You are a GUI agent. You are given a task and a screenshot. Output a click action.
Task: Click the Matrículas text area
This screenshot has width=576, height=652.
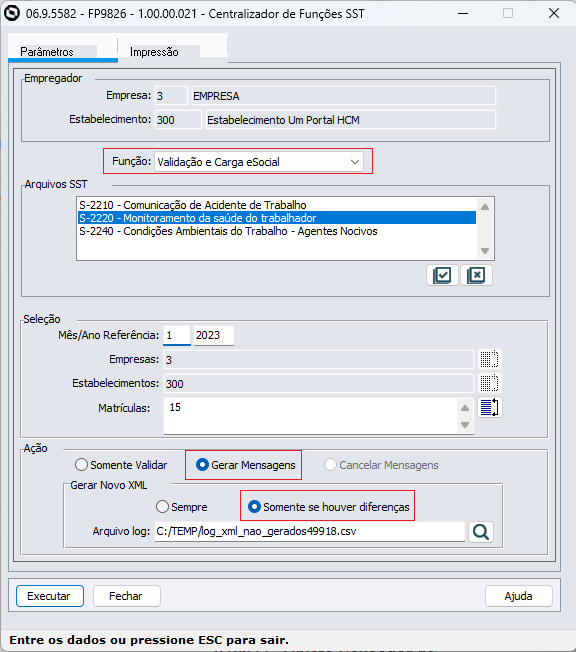click(x=310, y=416)
